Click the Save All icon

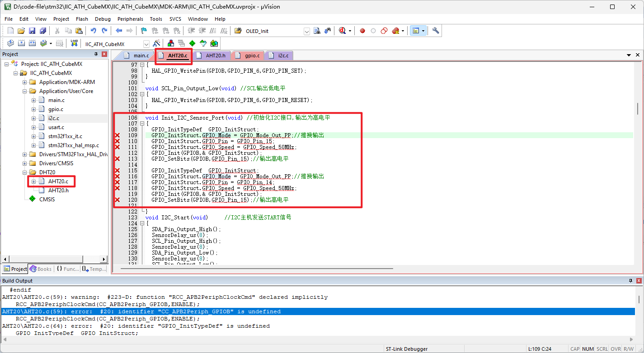(x=43, y=31)
